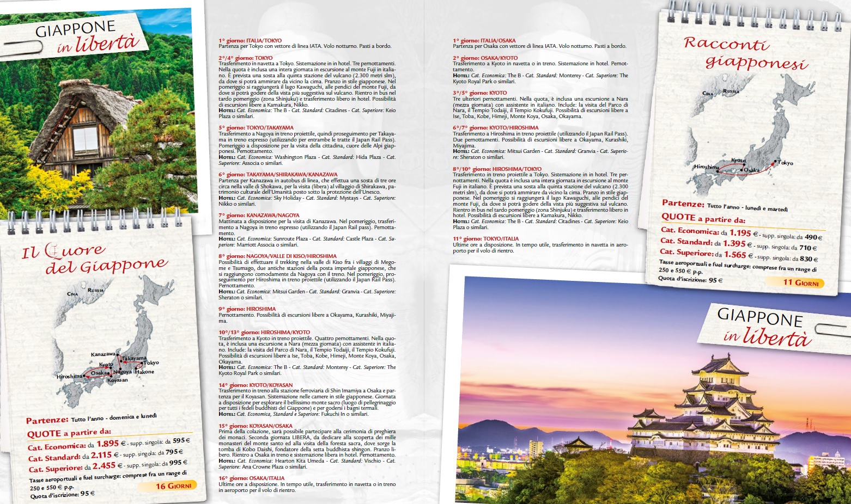Click heading '6° giorno: TAKAYAMA/SHIRAKAWA/KANAZAWA'
This screenshot has height=504, width=851.
pos(278,175)
